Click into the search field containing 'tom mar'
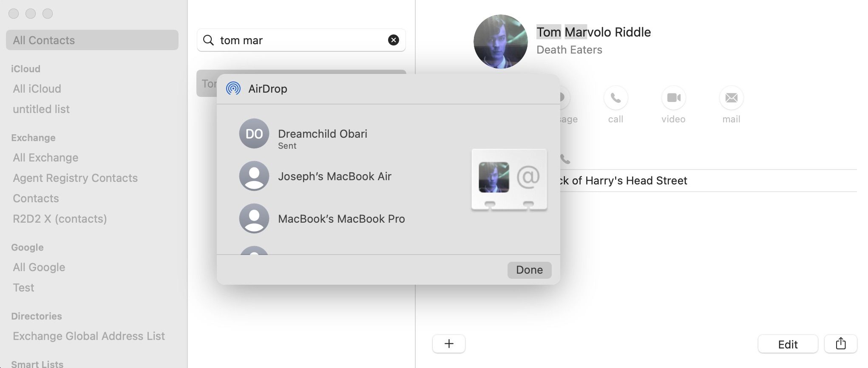Viewport: 868px width, 368px height. click(301, 40)
